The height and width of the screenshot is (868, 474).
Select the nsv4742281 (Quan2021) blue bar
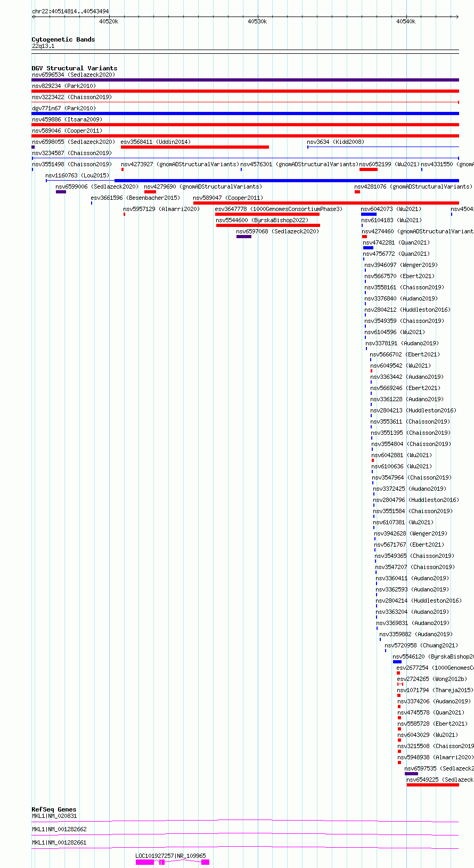368,248
